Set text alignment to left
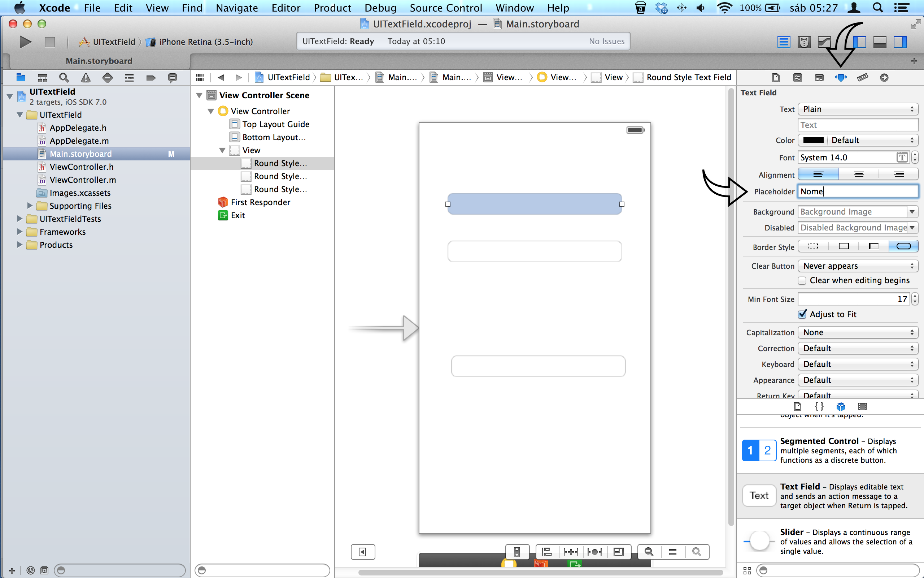 pyautogui.click(x=818, y=174)
